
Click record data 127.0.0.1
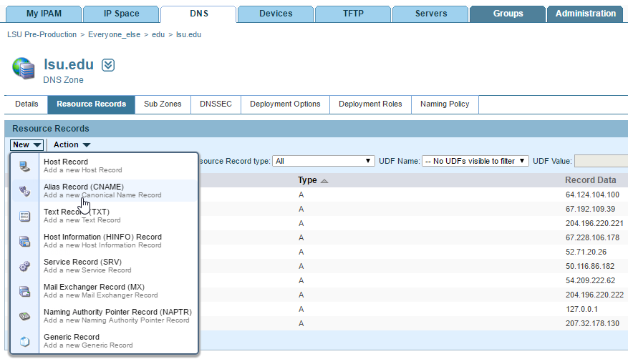[581, 309]
